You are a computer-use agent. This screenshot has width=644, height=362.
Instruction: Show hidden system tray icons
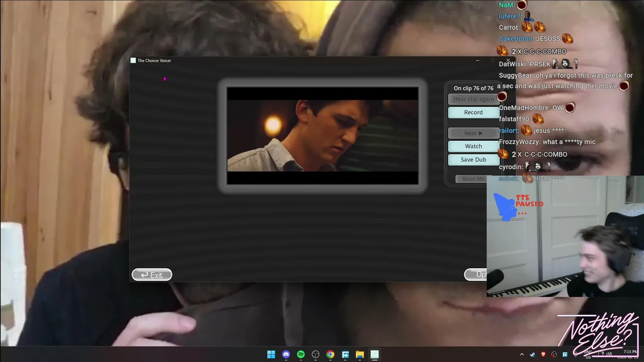coord(522,354)
